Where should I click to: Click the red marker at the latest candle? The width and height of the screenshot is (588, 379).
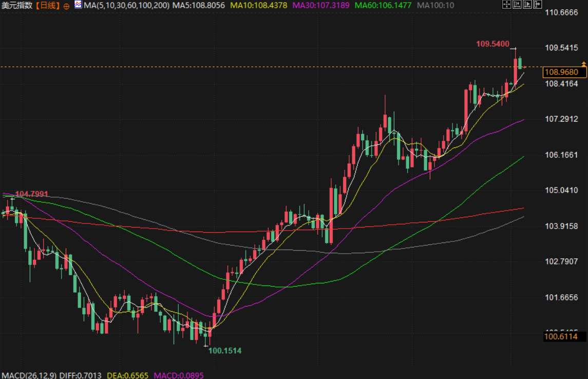tap(524, 67)
